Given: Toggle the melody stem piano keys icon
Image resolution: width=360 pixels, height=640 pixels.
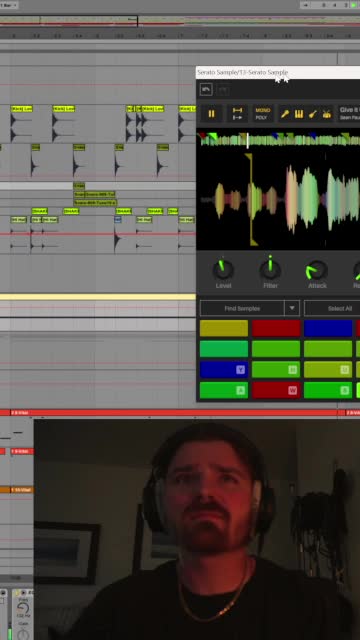Looking at the screenshot, I should click(x=299, y=114).
